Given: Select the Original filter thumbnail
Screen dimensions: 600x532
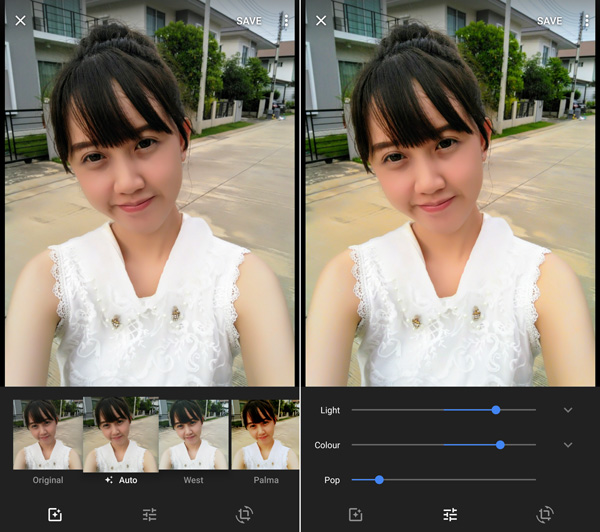Looking at the screenshot, I should pos(48,434).
